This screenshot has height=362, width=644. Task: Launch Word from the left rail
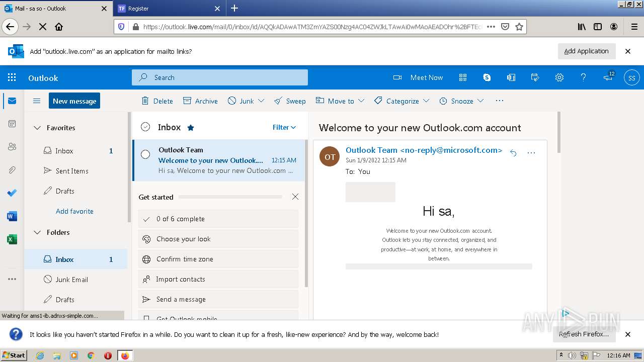coord(12,216)
